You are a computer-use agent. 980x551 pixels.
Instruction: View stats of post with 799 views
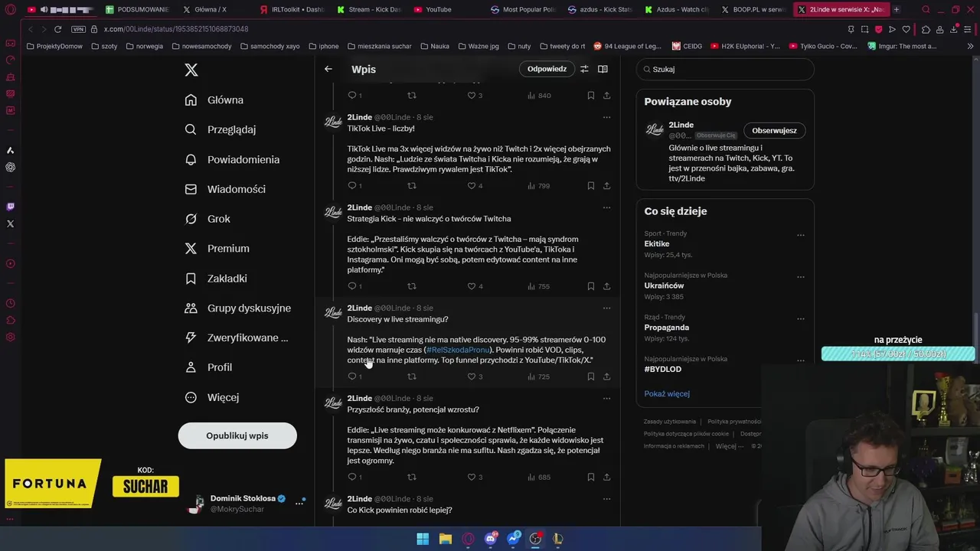pyautogui.click(x=539, y=186)
